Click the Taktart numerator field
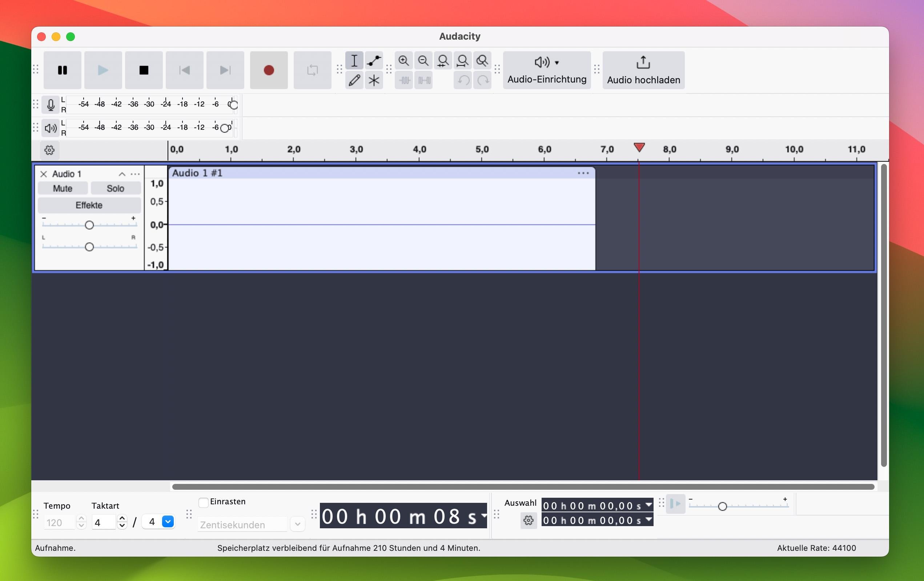 (x=103, y=522)
